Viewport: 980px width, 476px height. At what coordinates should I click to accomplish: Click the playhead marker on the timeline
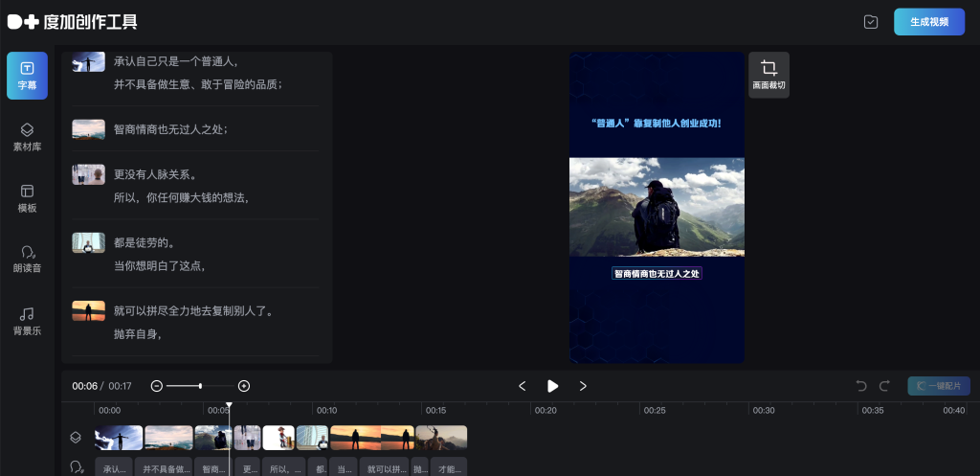pyautogui.click(x=229, y=406)
